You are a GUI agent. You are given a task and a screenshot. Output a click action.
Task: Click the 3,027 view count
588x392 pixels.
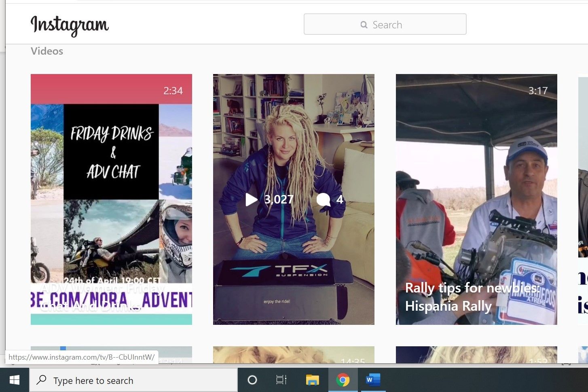pos(279,199)
